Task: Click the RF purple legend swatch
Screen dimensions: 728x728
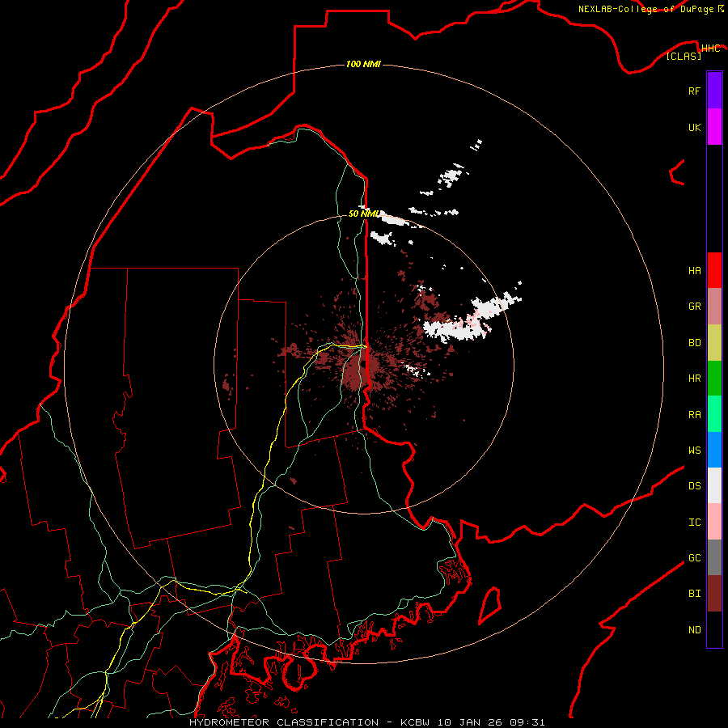Action: click(x=714, y=91)
